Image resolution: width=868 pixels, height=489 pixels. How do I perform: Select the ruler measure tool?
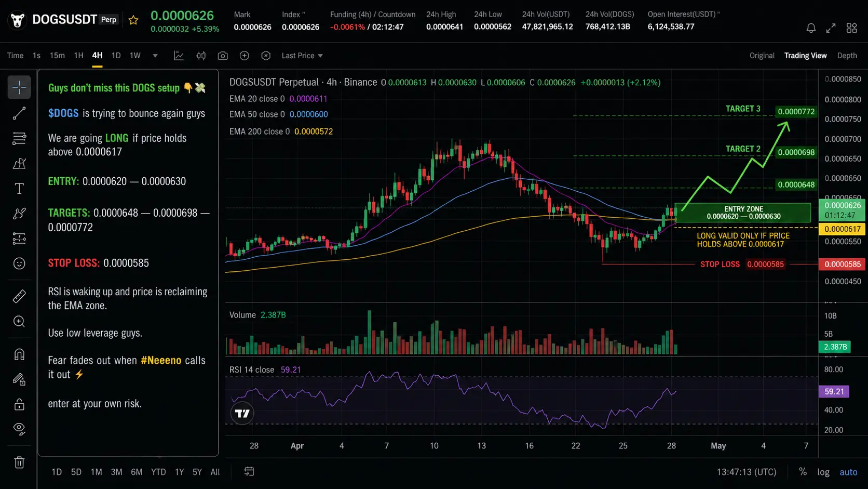pos(19,296)
